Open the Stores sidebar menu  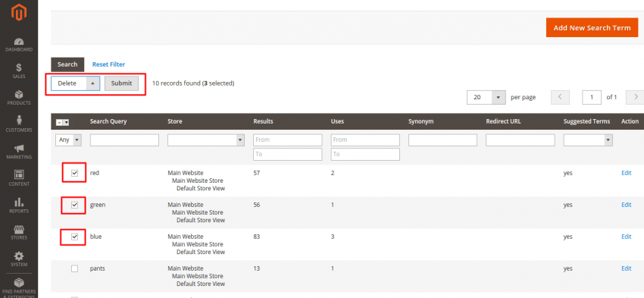click(18, 232)
